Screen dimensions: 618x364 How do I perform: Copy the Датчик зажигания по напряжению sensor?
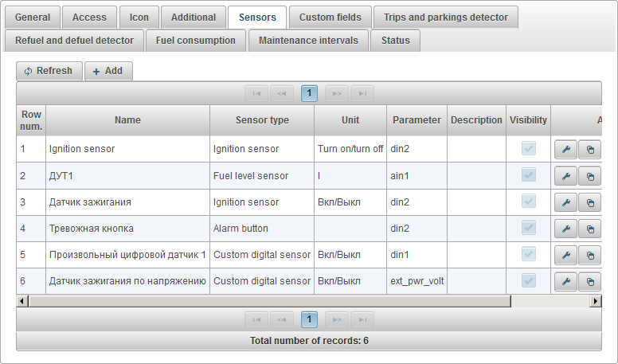pyautogui.click(x=589, y=282)
